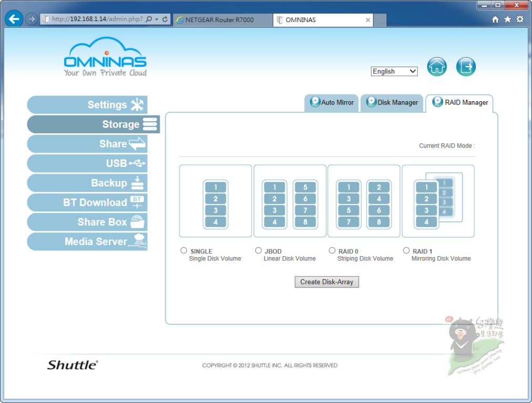532x403 pixels.
Task: Choose the RAID 0 striping radio button
Action: pyautogui.click(x=332, y=250)
